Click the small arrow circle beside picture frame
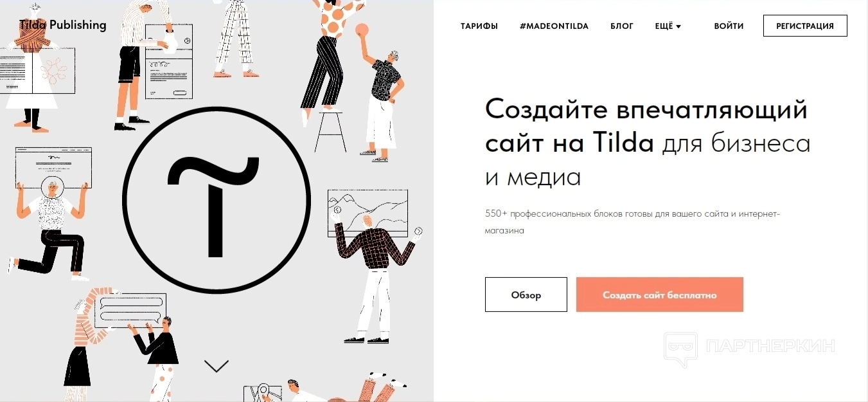868x402 pixels. (418, 232)
